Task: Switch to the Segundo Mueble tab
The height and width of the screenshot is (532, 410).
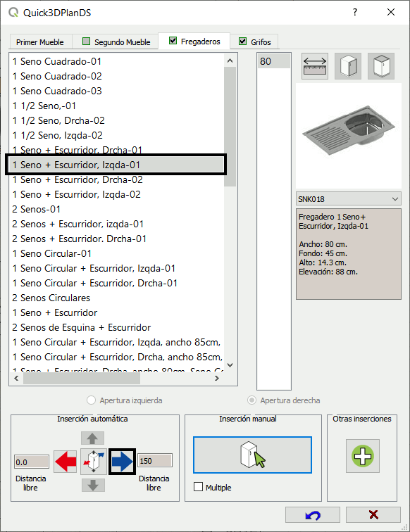Action: point(116,42)
